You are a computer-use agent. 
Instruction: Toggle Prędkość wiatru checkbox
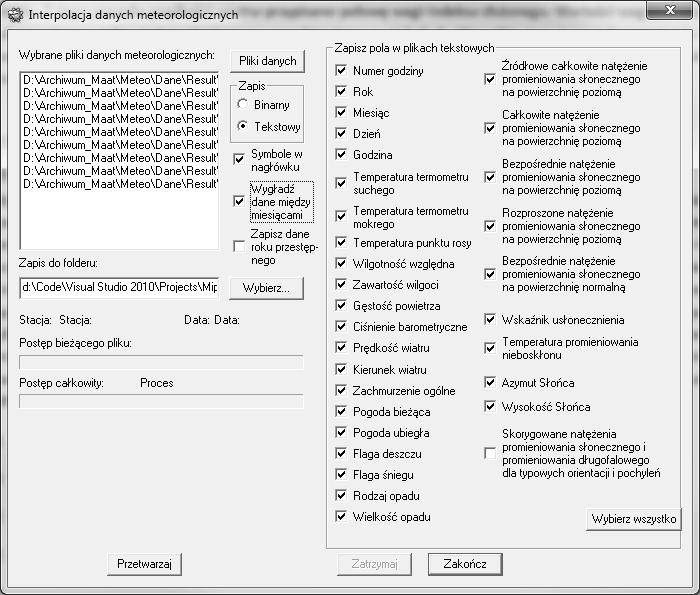pyautogui.click(x=341, y=347)
